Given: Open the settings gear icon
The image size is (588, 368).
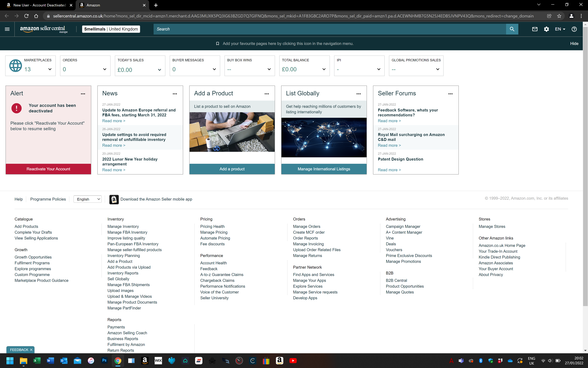Looking at the screenshot, I should (547, 29).
